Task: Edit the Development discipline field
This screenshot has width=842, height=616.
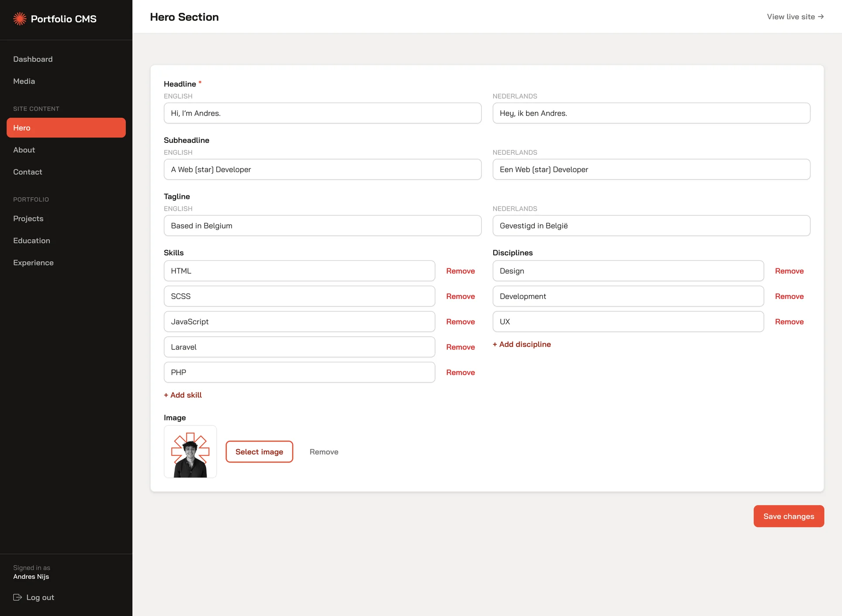Action: click(x=628, y=296)
